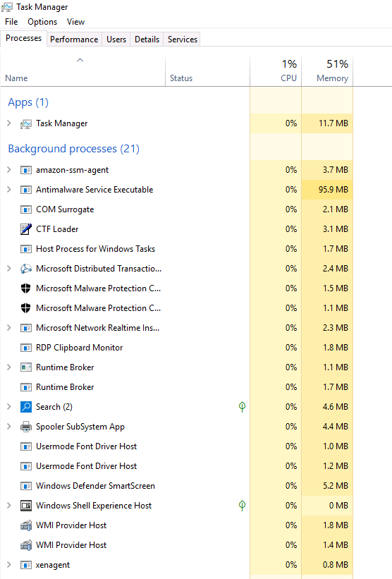Expand Windows Shell Experience Host

click(9, 506)
